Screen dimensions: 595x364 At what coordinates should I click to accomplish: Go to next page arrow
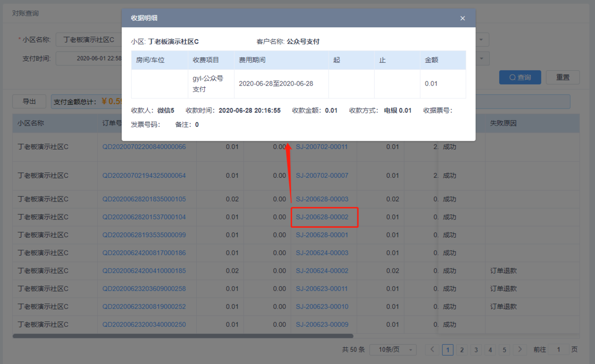[x=520, y=350]
